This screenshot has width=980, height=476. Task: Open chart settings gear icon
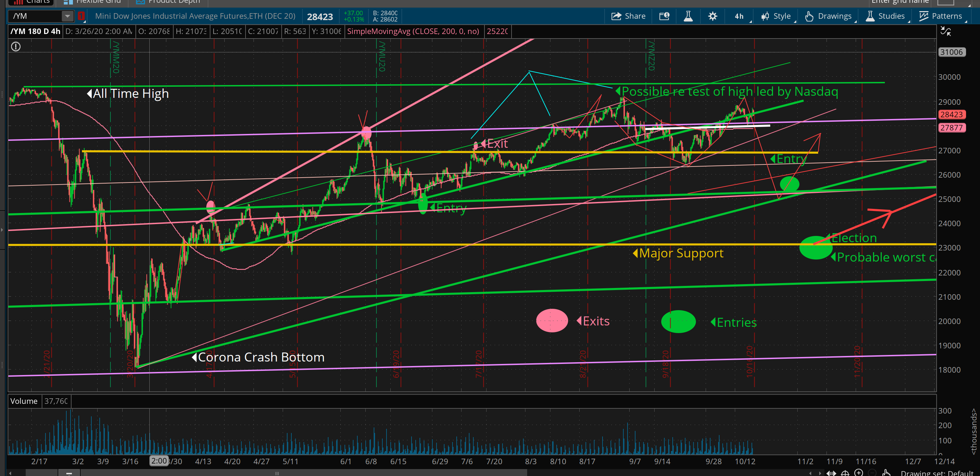(712, 16)
